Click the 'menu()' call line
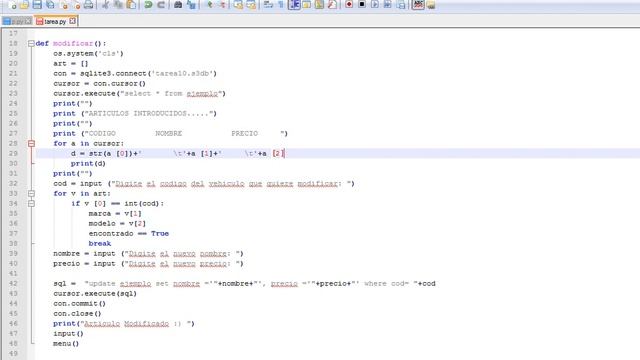Viewport: 640px width, 360px height. coord(66,343)
